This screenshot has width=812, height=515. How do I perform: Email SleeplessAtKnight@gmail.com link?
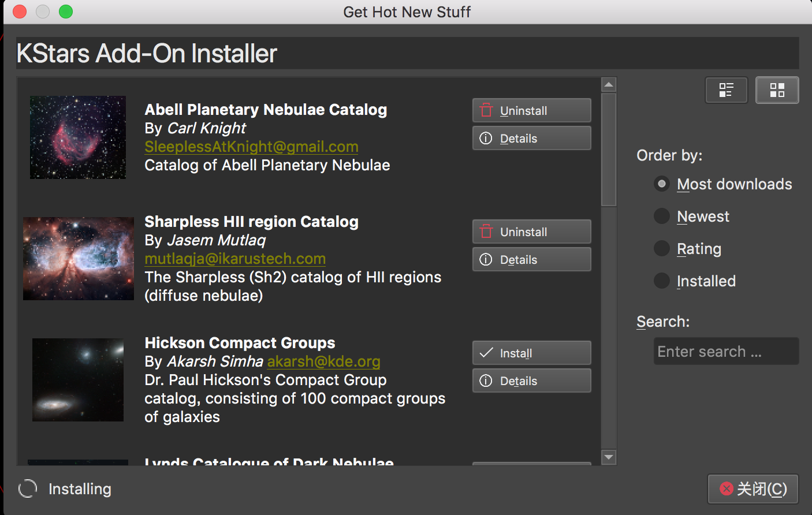tap(251, 147)
